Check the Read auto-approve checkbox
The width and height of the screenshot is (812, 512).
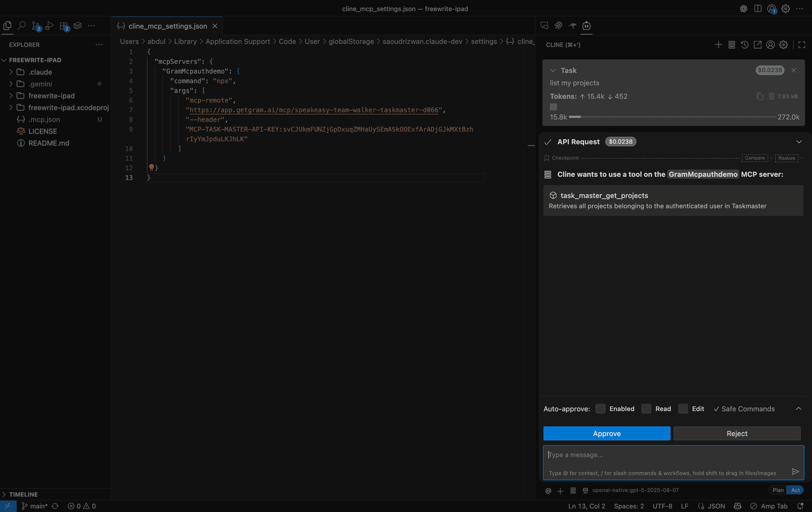(646, 408)
